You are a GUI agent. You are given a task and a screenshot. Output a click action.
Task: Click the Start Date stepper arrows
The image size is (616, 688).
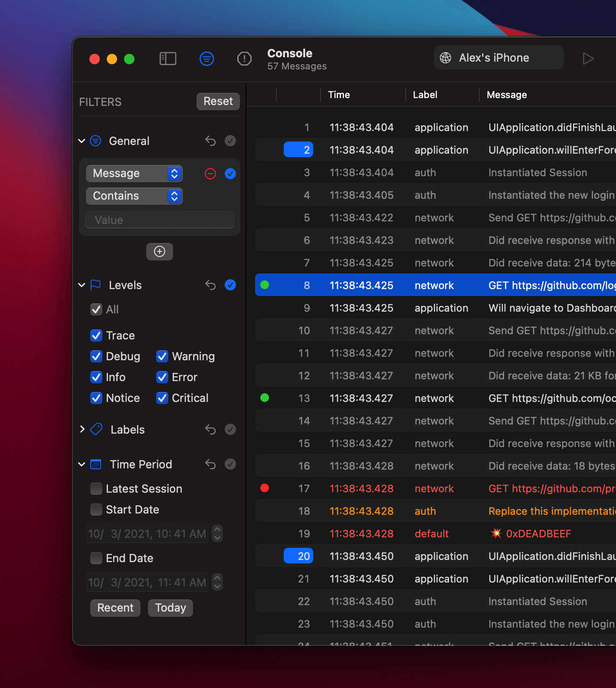(x=217, y=534)
